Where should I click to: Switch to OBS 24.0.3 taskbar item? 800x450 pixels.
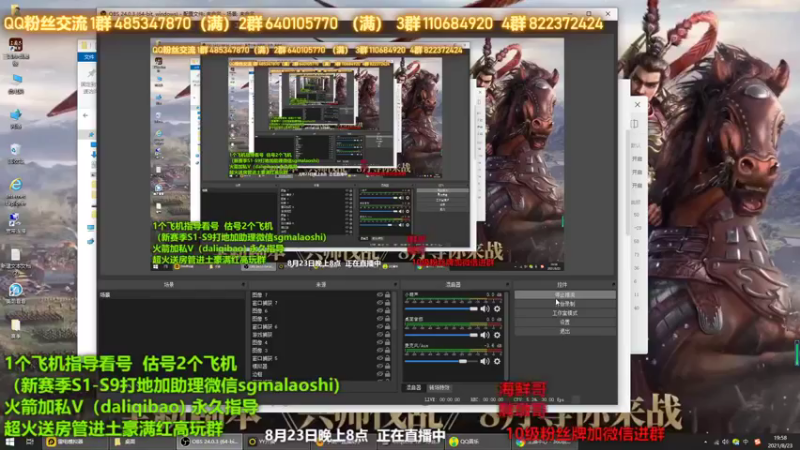point(210,442)
